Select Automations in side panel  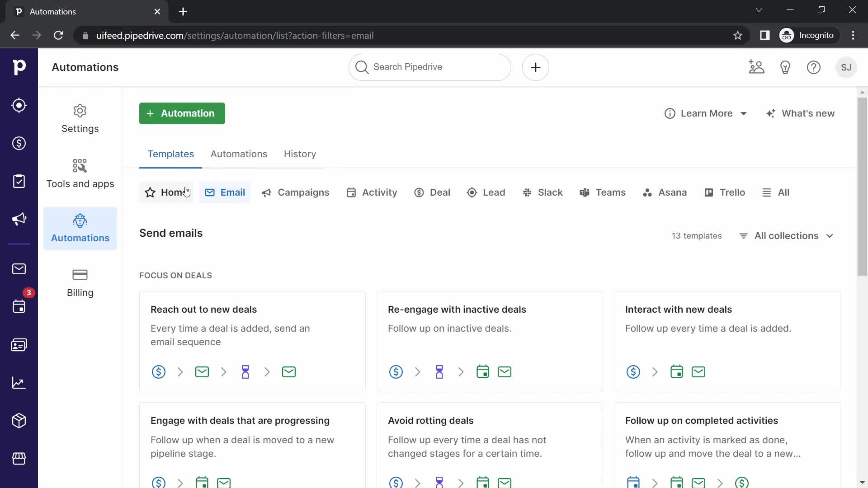[80, 229]
